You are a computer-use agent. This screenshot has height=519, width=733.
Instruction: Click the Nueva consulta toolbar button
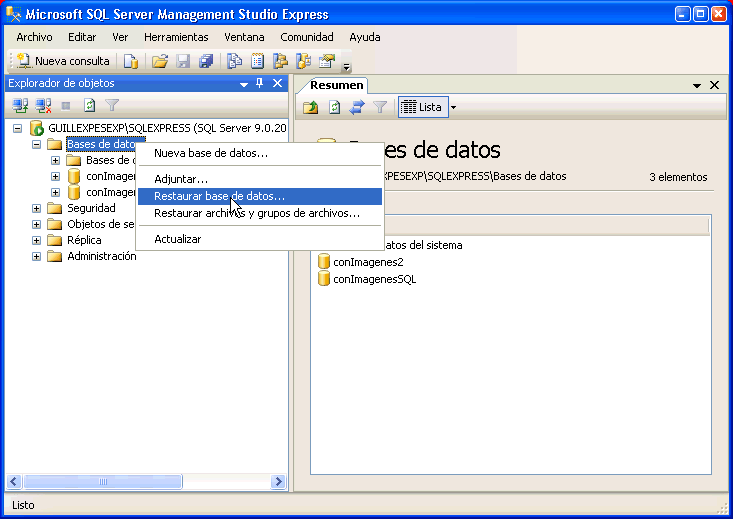[x=63, y=61]
